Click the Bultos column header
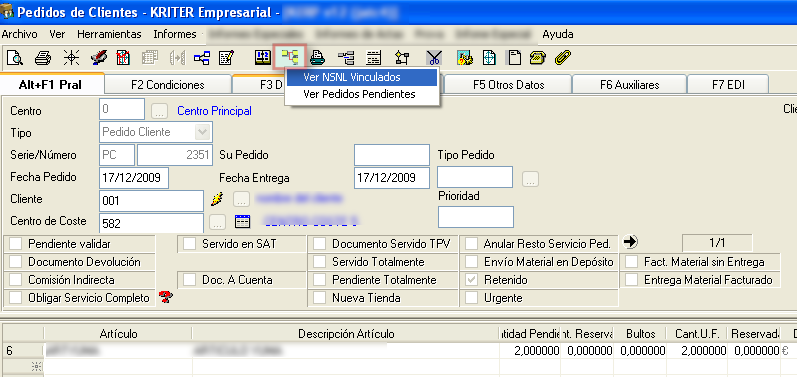This screenshot has height=377, width=797. coord(641,334)
